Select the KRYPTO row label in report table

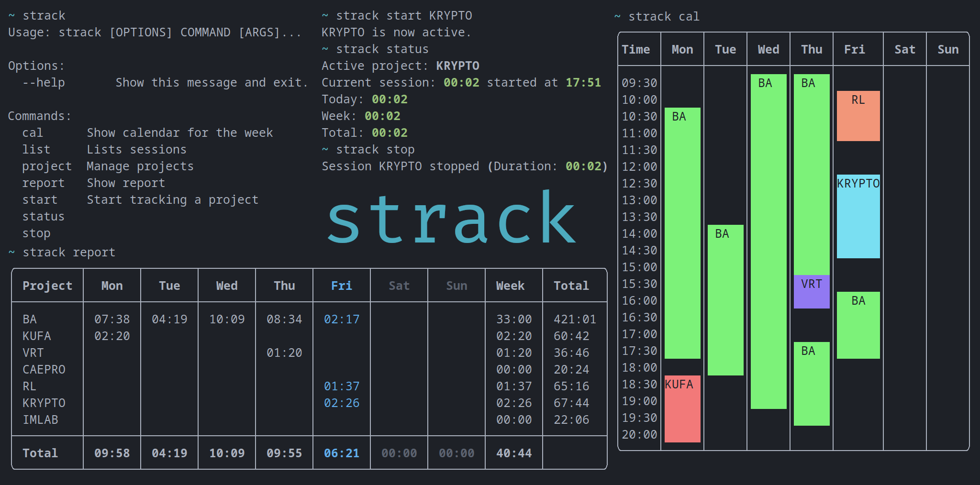coord(44,403)
